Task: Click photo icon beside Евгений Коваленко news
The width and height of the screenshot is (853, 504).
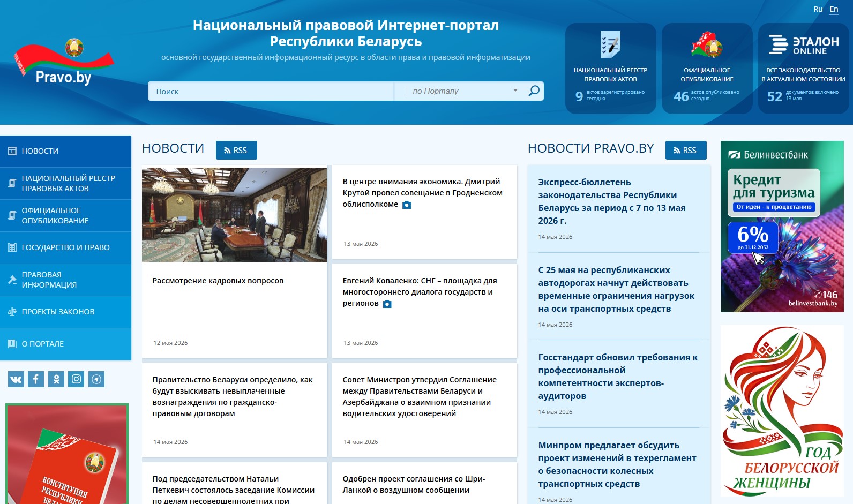Action: click(387, 304)
